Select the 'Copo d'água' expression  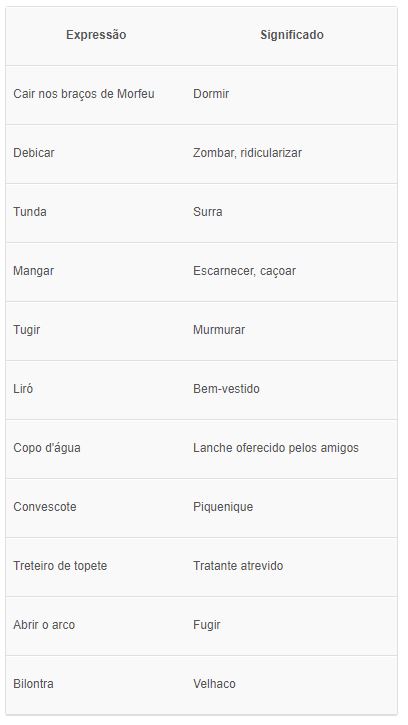47,448
